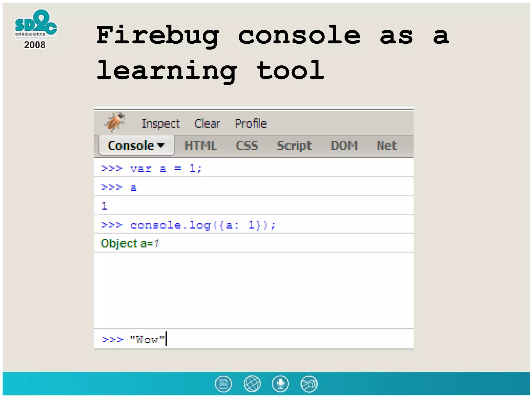Click the microphone icon in bottom bar
The width and height of the screenshot is (532, 399).
[x=280, y=384]
